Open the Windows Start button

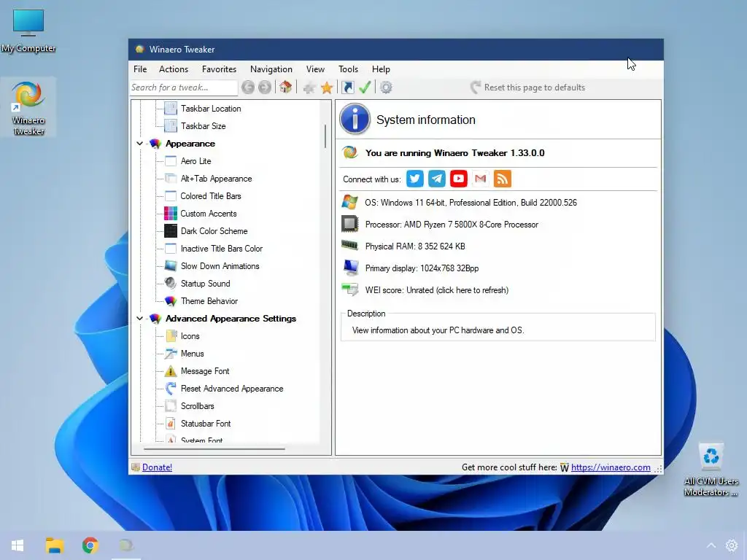click(18, 545)
